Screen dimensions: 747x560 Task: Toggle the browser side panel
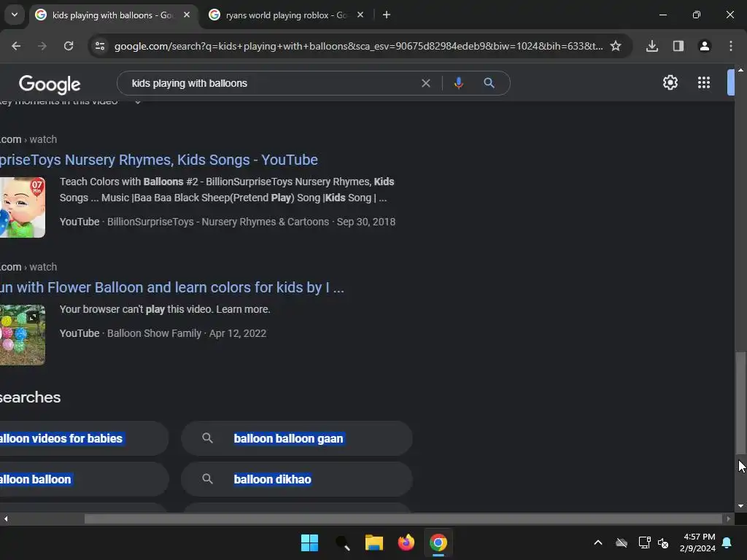678,46
